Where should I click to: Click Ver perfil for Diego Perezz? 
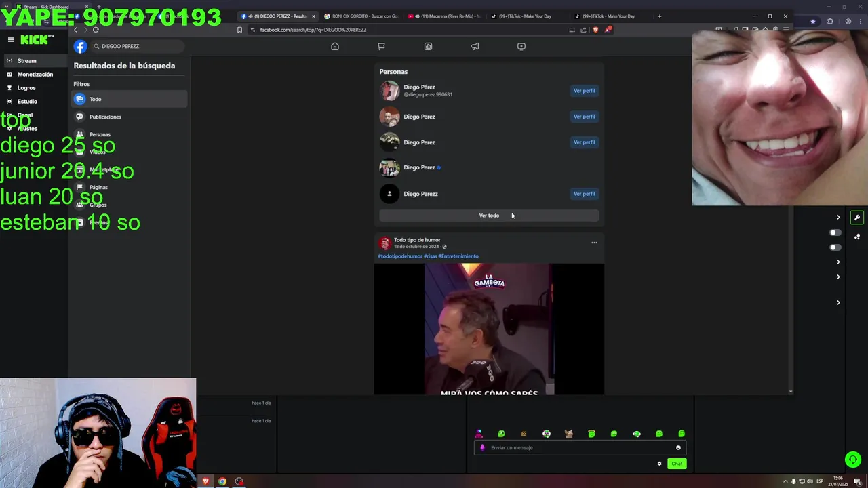click(584, 194)
